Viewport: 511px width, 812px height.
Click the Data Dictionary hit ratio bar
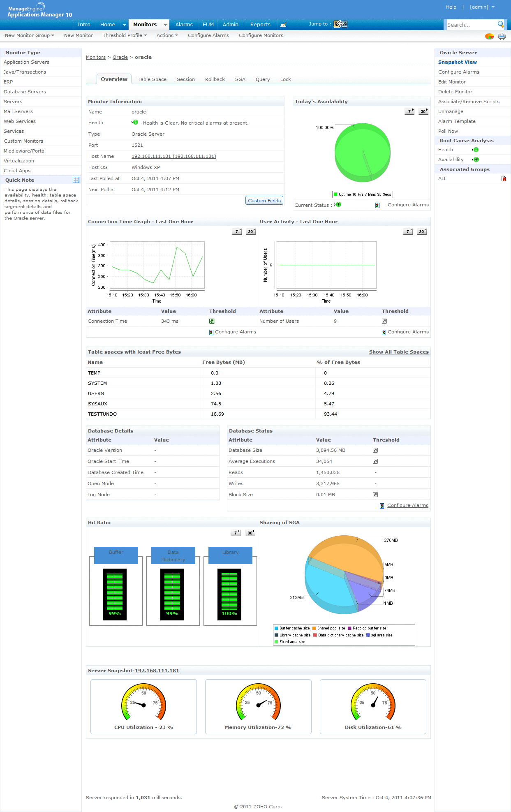coord(172,594)
